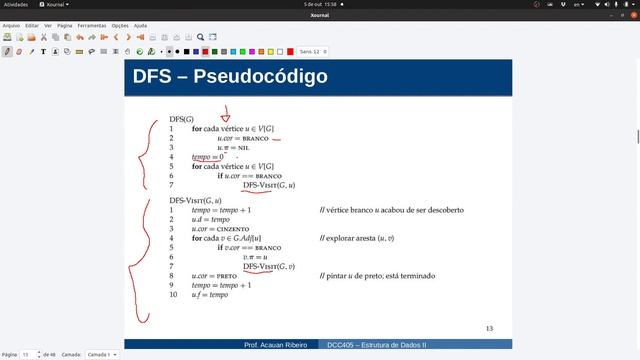Image resolution: width=640 pixels, height=360 pixels.
Task: Pick the black color swatch
Action: click(187, 52)
